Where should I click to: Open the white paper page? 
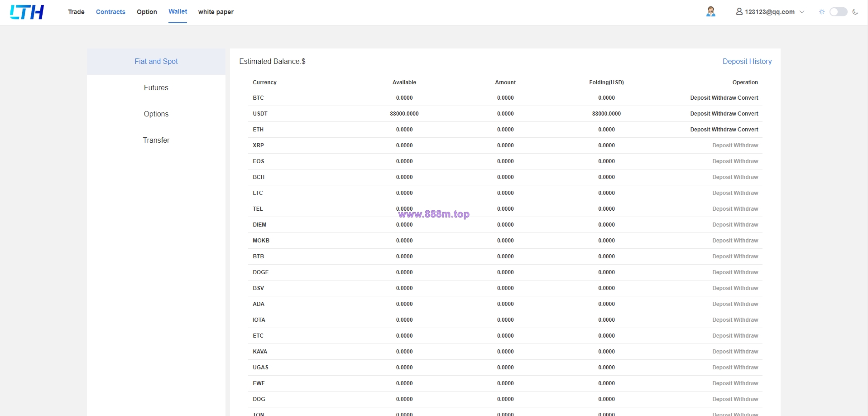216,12
